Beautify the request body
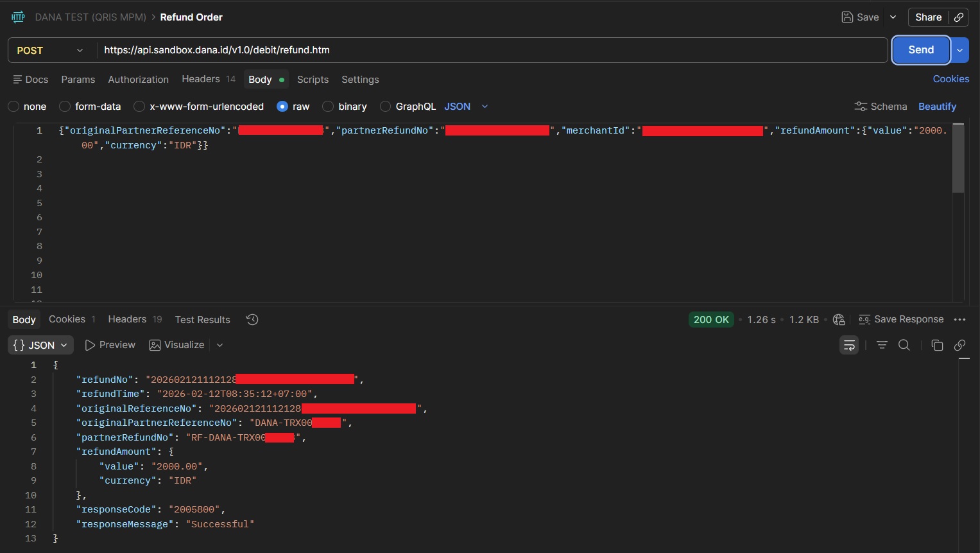 pyautogui.click(x=937, y=107)
